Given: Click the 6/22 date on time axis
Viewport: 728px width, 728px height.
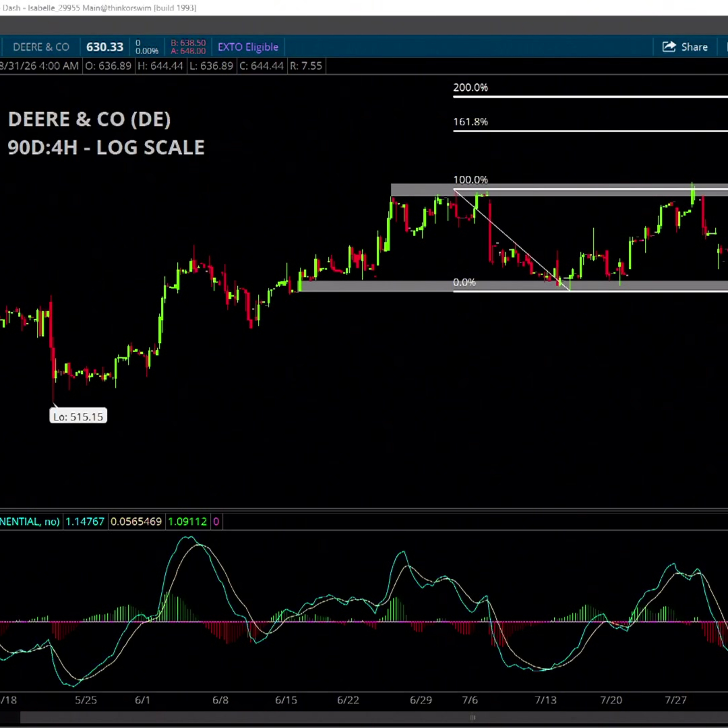Looking at the screenshot, I should (x=348, y=700).
